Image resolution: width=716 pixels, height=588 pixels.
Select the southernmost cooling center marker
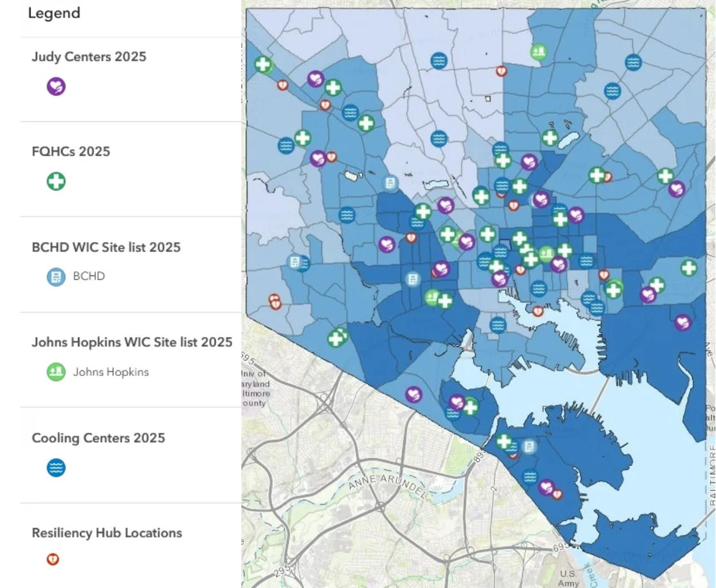(530, 477)
